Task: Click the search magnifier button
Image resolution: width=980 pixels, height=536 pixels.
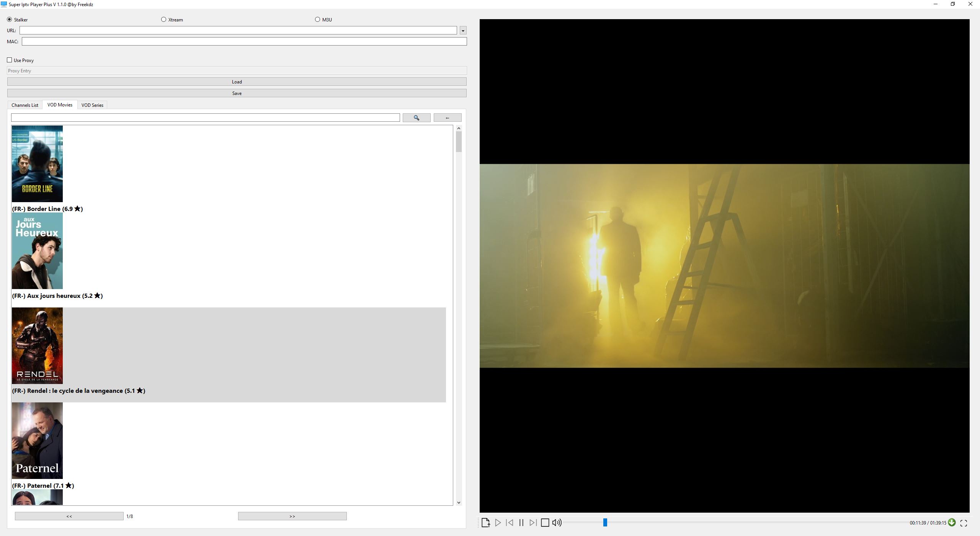Action: (x=416, y=118)
